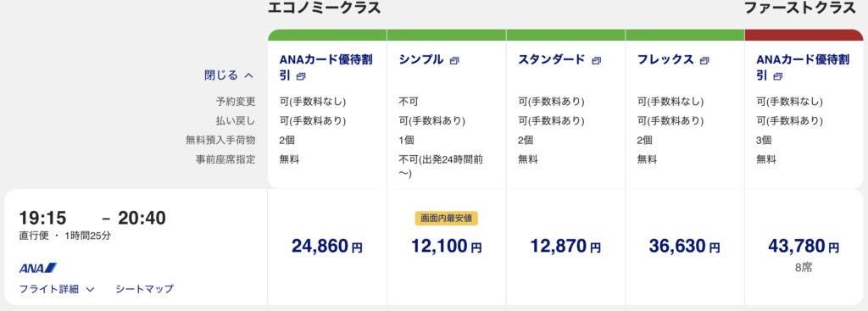Expand フライト詳細 section
This screenshot has height=311, width=868.
tap(57, 289)
